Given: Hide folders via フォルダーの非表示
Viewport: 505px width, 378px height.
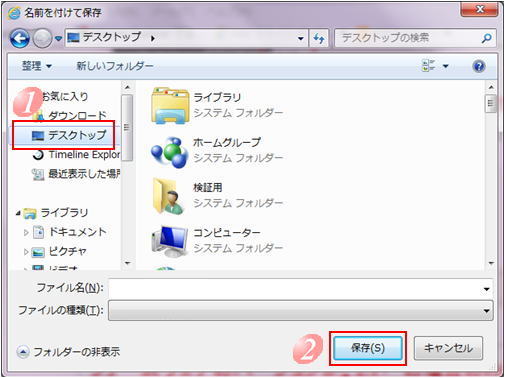Looking at the screenshot, I should 77,352.
